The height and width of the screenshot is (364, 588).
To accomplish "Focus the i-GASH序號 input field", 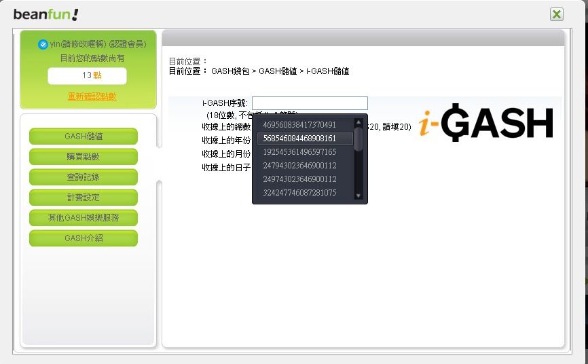I will [310, 103].
